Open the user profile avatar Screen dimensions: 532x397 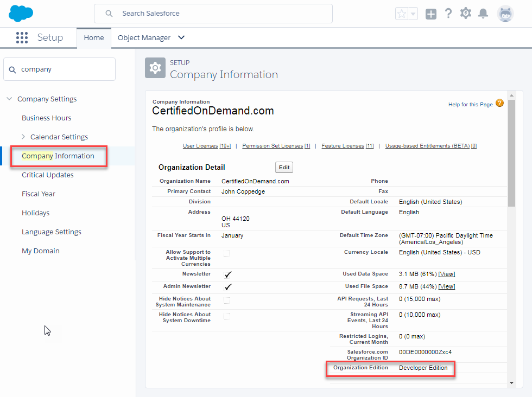click(505, 14)
